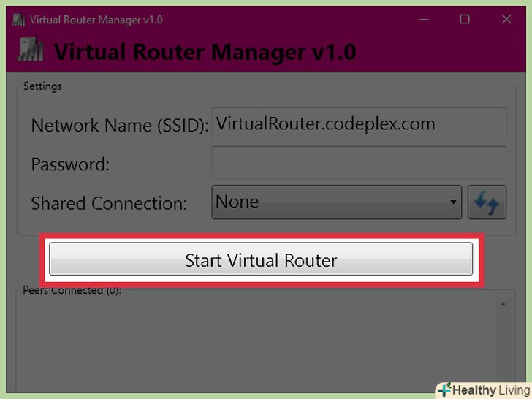Viewport: 532px width, 399px height.
Task: Refresh the shared connections list
Action: [x=487, y=202]
